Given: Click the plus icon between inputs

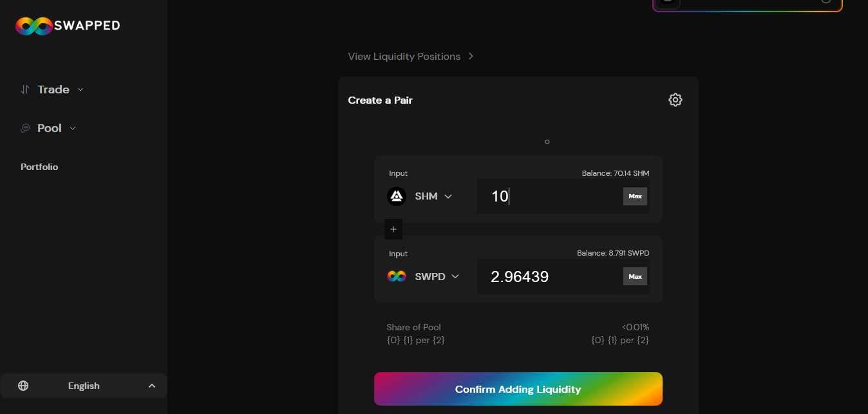Looking at the screenshot, I should (393, 229).
